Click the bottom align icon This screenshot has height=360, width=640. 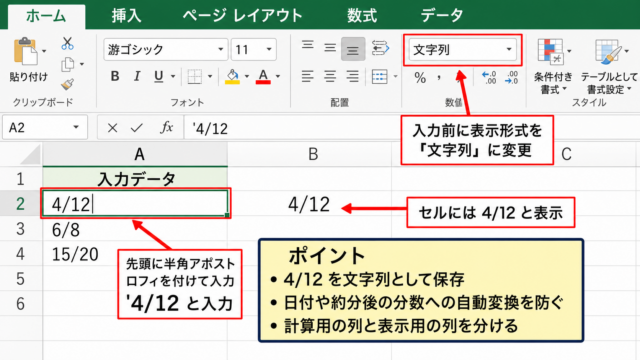(x=353, y=49)
